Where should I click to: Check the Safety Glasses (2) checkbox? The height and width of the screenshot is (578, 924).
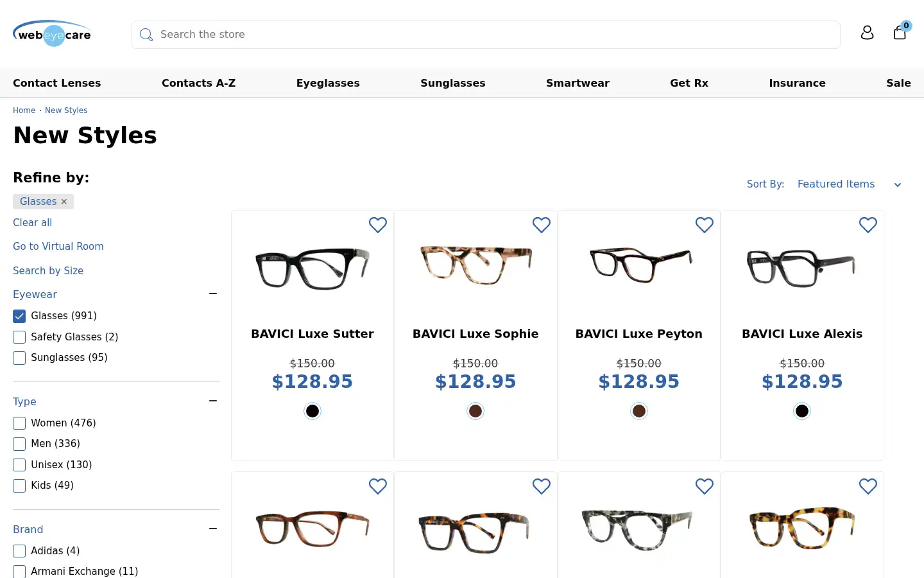[x=19, y=337]
